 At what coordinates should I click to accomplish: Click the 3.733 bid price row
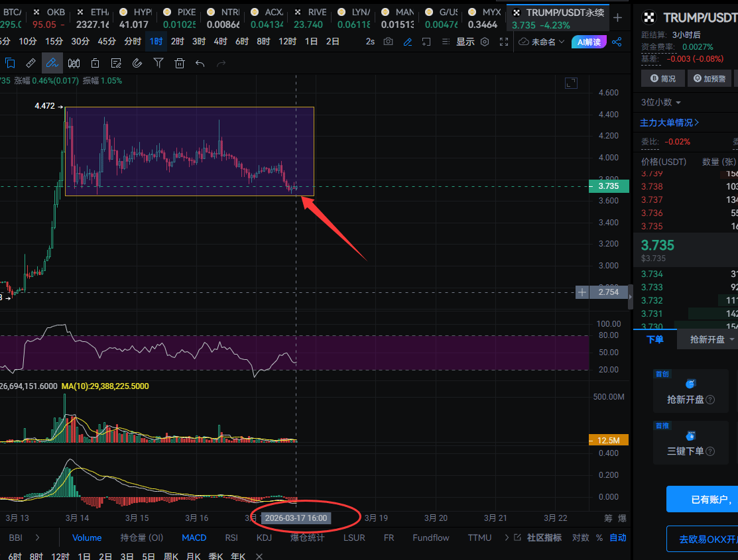click(x=686, y=287)
